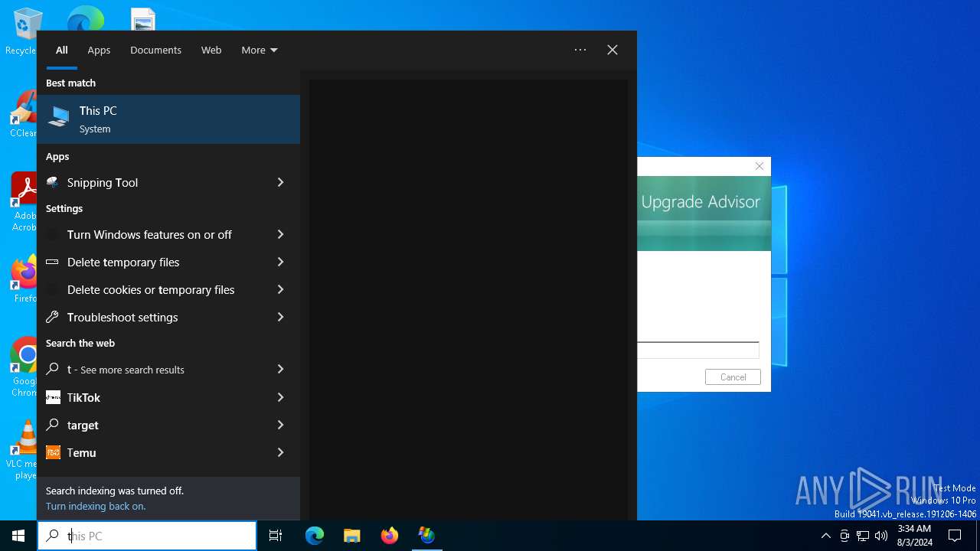This screenshot has height=551, width=980.
Task: Show hidden system tray icons
Action: click(x=825, y=536)
